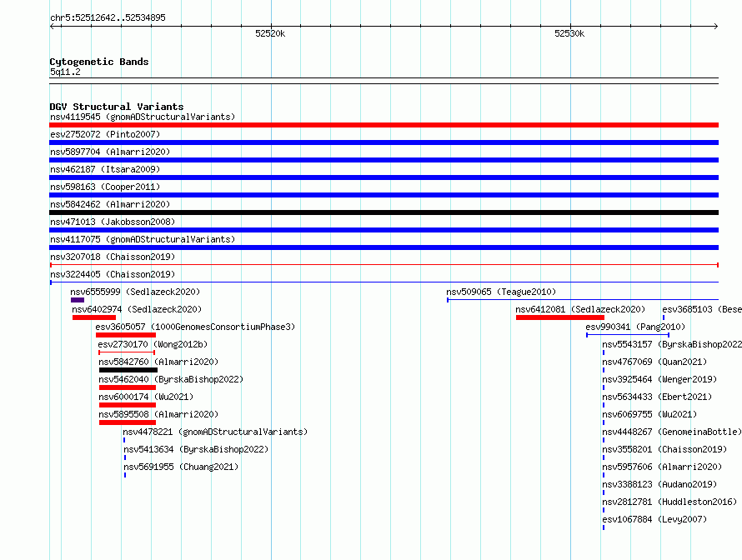
Task: Click nsv5413634 (ByrskaBishop2022) label
Action: [196, 449]
